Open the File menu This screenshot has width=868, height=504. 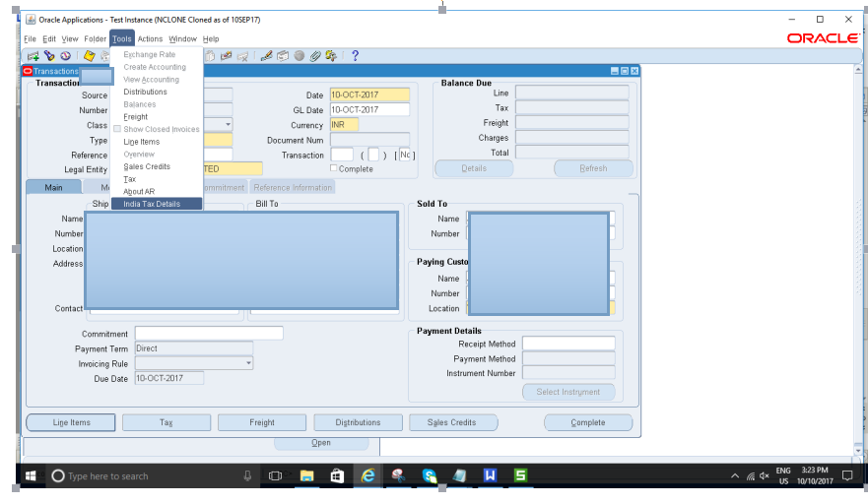30,38
